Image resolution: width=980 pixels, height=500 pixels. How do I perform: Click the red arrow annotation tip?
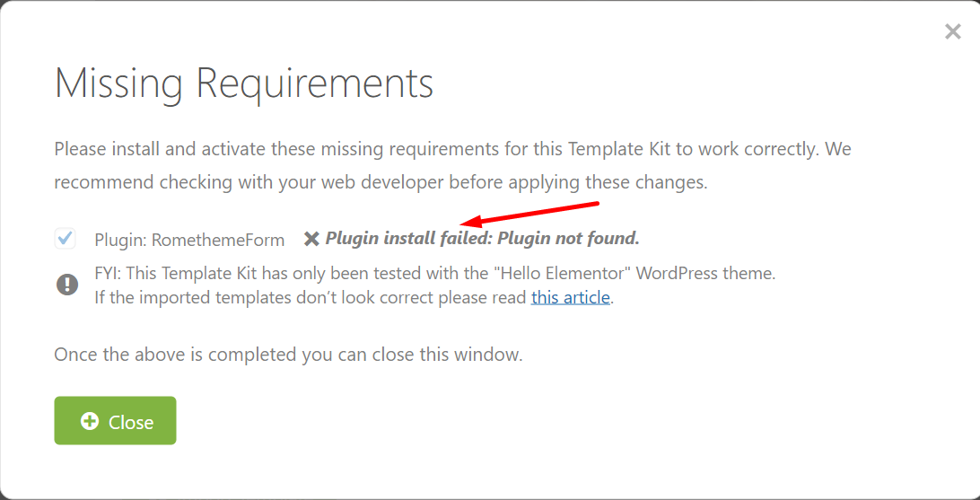pos(463,224)
